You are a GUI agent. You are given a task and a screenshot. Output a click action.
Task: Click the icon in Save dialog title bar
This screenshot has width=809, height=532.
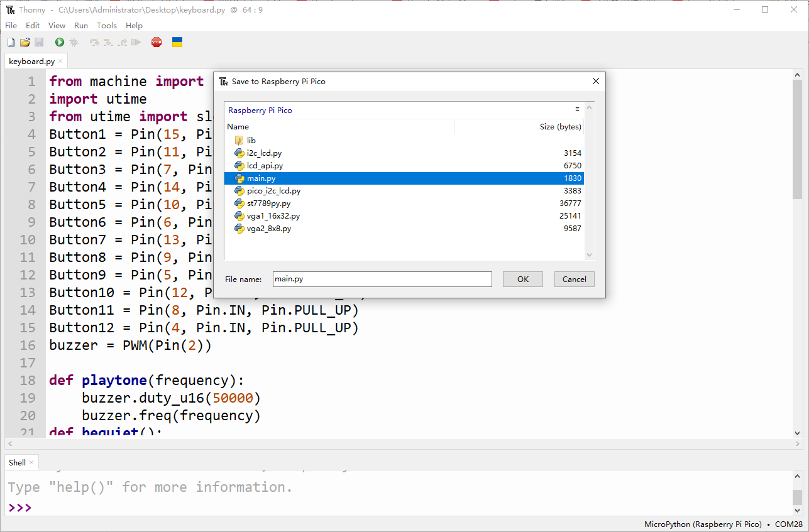(x=224, y=81)
